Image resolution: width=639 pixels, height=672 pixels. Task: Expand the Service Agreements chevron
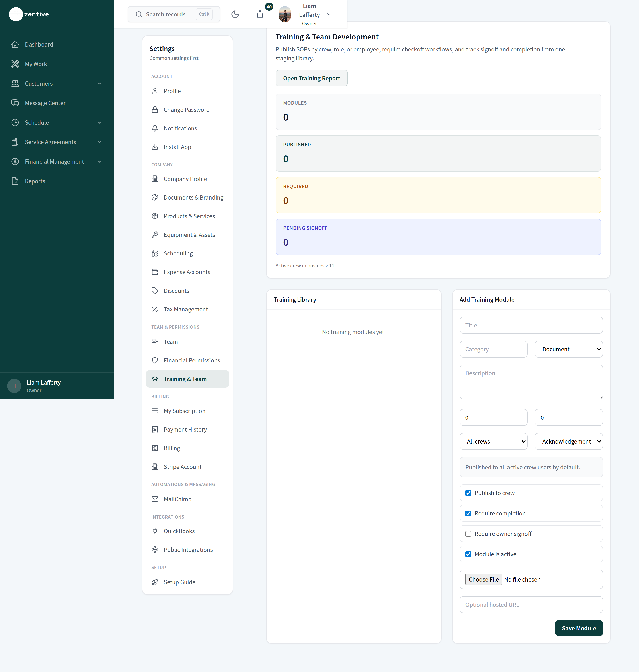[99, 142]
